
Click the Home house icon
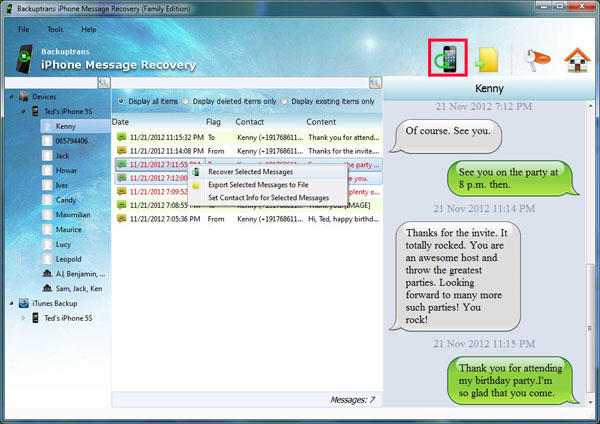[577, 60]
